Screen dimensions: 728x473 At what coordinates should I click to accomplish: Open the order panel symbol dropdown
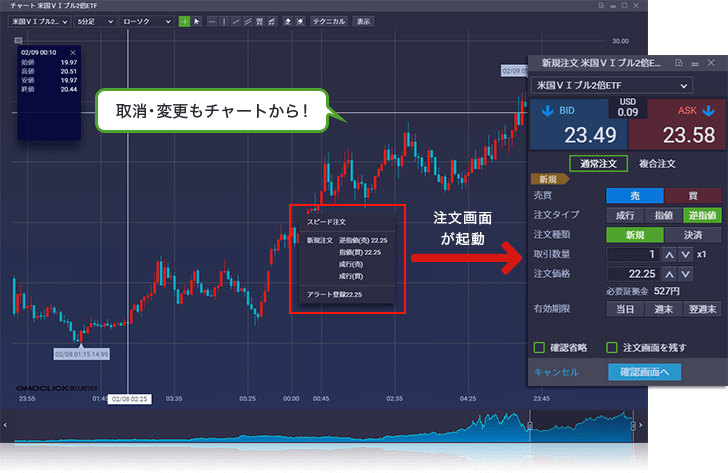pos(610,86)
